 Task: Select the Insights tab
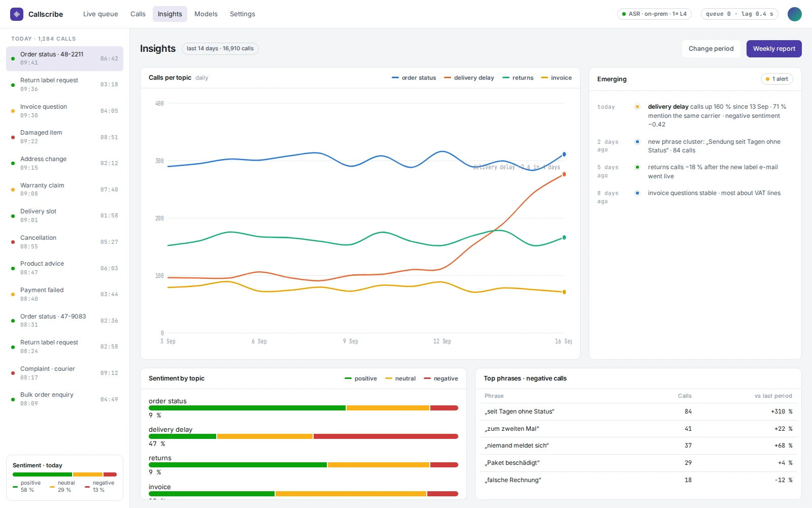tap(170, 14)
